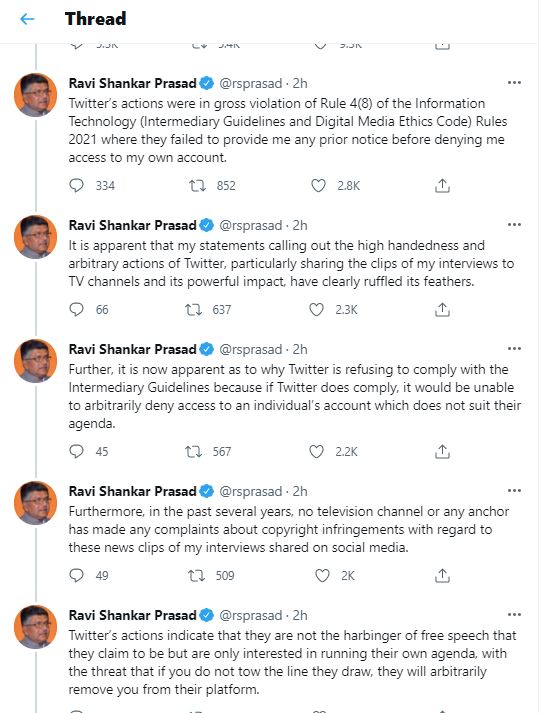Reply to the copyright infringements tweet
The width and height of the screenshot is (546, 713).
(x=76, y=575)
